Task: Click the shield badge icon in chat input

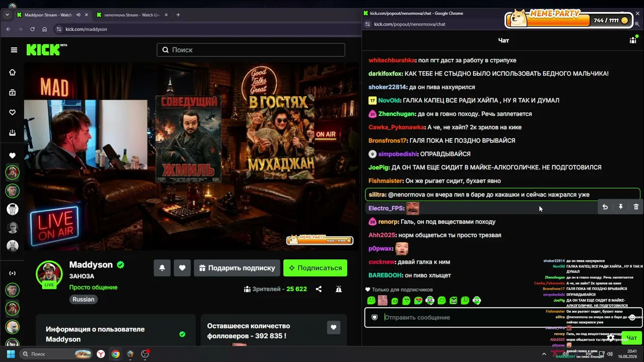Action: (374, 317)
